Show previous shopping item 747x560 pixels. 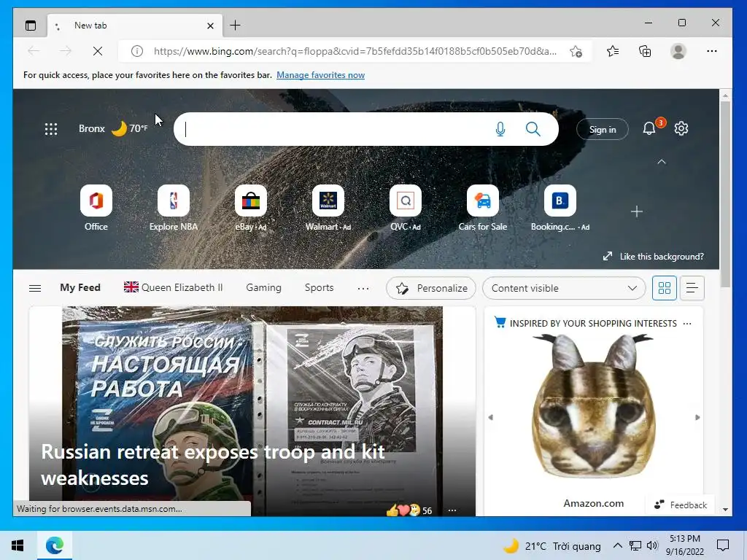(x=491, y=417)
